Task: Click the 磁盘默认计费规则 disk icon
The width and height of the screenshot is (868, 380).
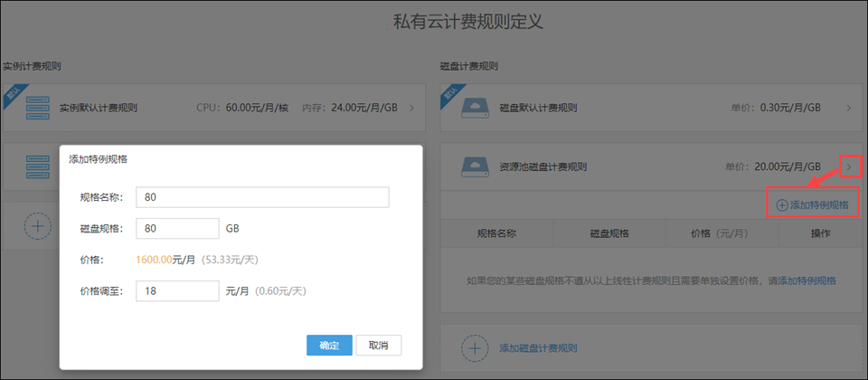Action: pos(475,108)
